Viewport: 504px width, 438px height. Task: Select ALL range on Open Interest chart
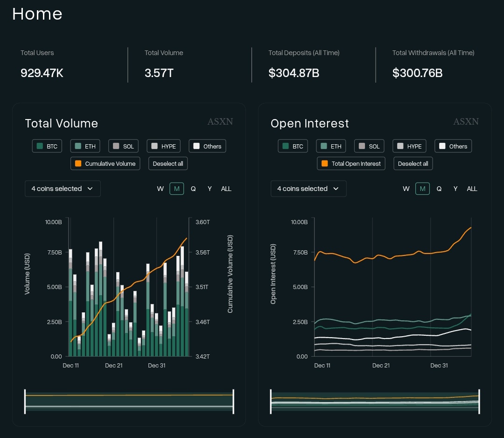(x=472, y=189)
